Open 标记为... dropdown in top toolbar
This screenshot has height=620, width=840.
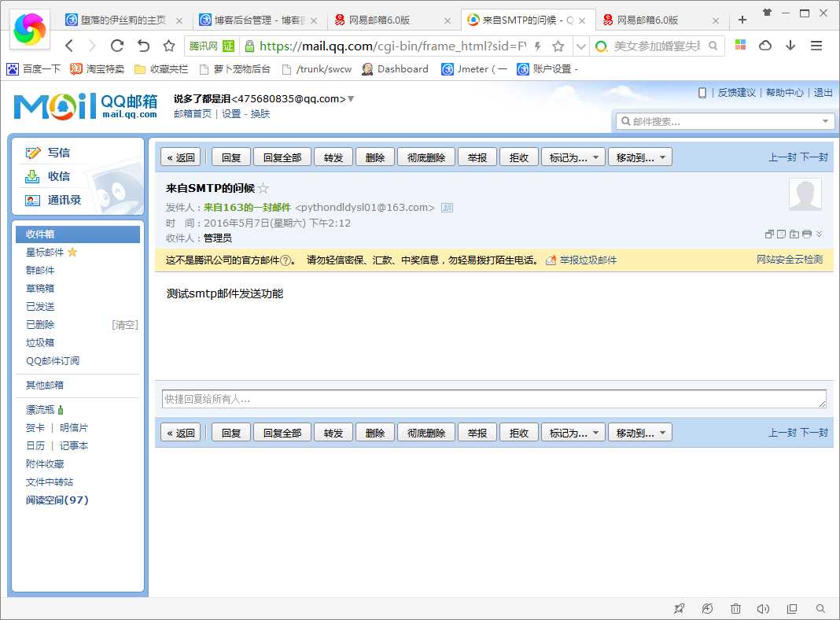pos(573,157)
